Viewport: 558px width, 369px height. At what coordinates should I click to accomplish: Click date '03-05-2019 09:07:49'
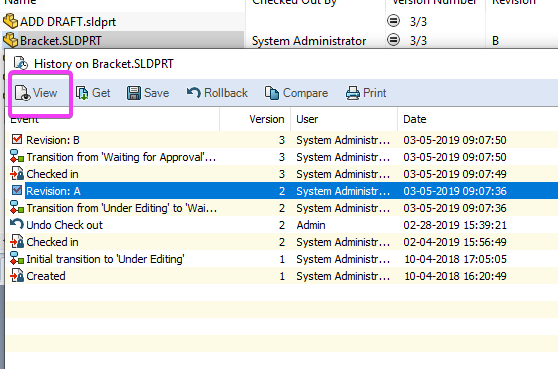455,174
